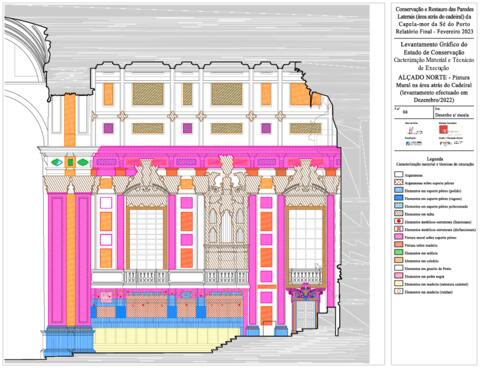Select the madeira (outras) legend swatch
Screen dimensions: 480x368
(399, 291)
